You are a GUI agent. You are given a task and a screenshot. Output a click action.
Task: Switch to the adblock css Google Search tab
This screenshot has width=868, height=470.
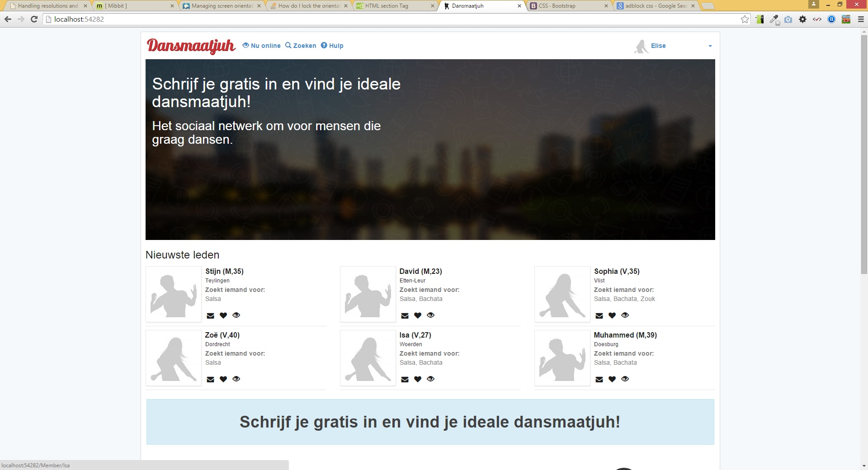pos(655,6)
